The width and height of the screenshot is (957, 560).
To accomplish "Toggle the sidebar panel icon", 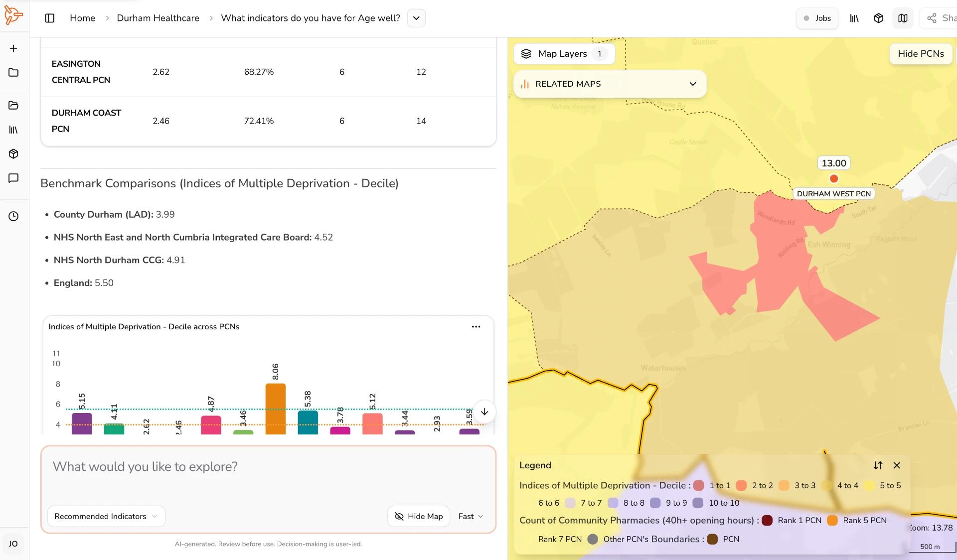I will pos(50,18).
